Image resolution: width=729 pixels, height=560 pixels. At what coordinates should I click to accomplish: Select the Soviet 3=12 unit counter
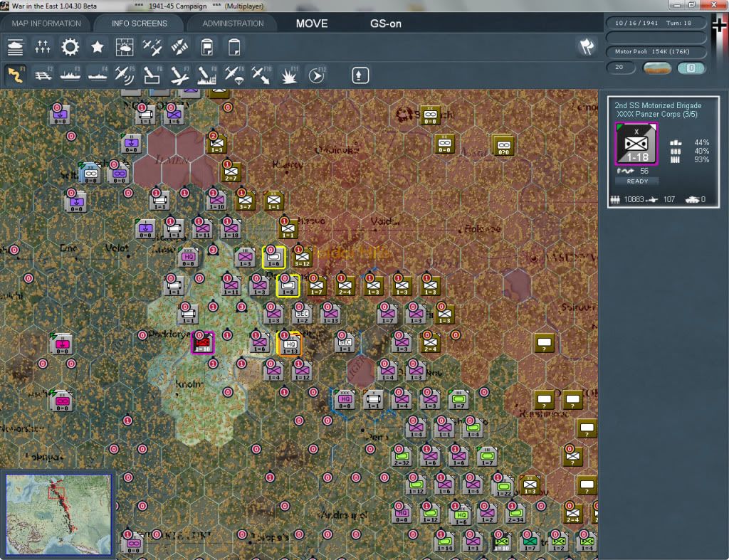[302, 257]
